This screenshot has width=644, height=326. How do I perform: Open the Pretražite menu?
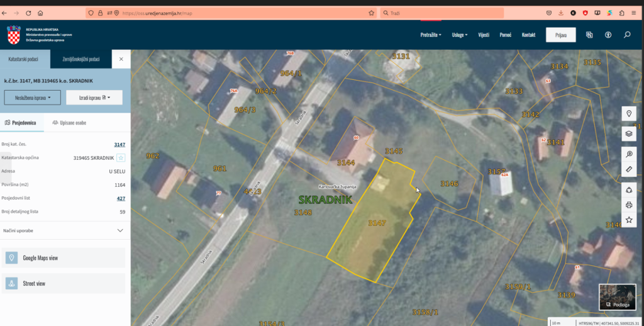click(431, 35)
